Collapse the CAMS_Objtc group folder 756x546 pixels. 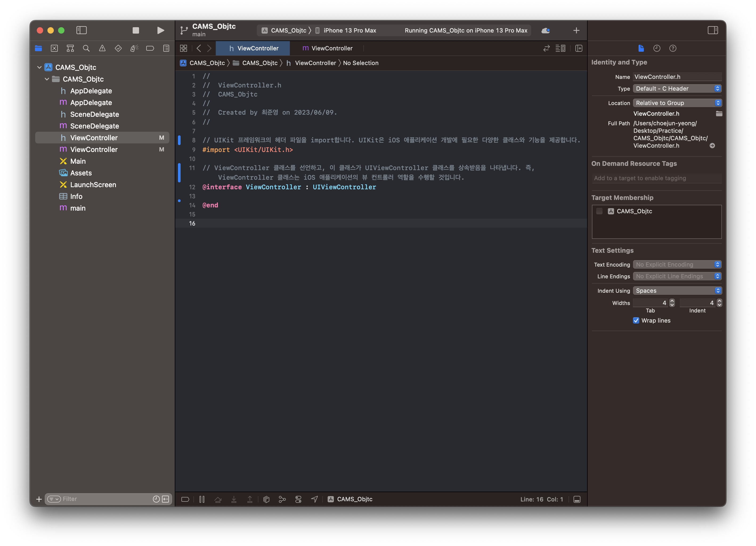pyautogui.click(x=47, y=79)
